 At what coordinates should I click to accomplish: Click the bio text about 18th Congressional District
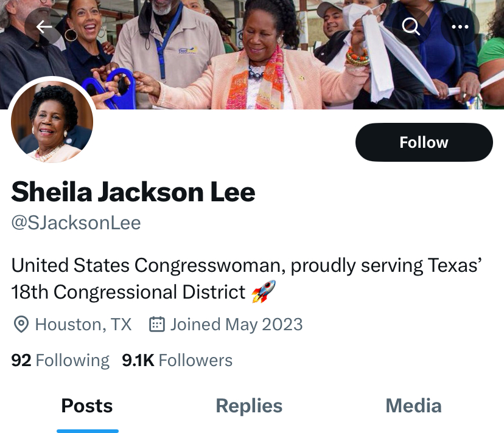tap(247, 279)
